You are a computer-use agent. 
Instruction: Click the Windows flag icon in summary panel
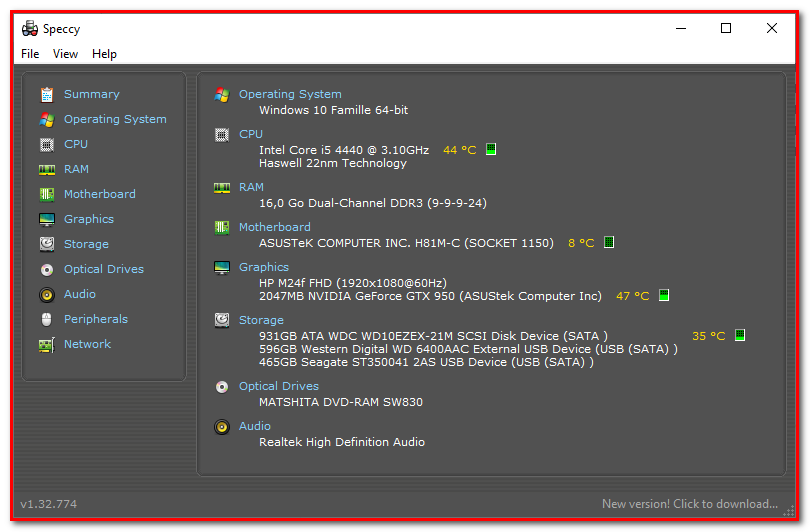pos(222,95)
